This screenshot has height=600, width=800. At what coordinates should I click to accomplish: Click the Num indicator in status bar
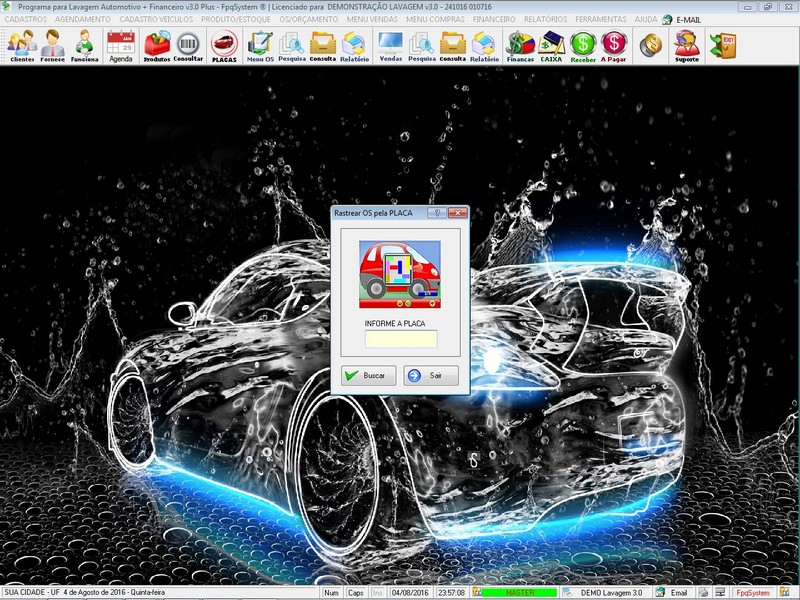pos(332,592)
